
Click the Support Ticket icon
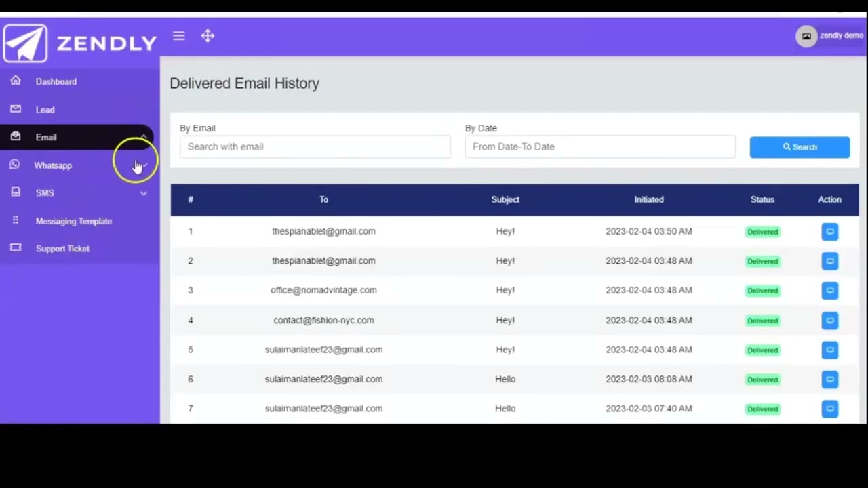click(16, 248)
